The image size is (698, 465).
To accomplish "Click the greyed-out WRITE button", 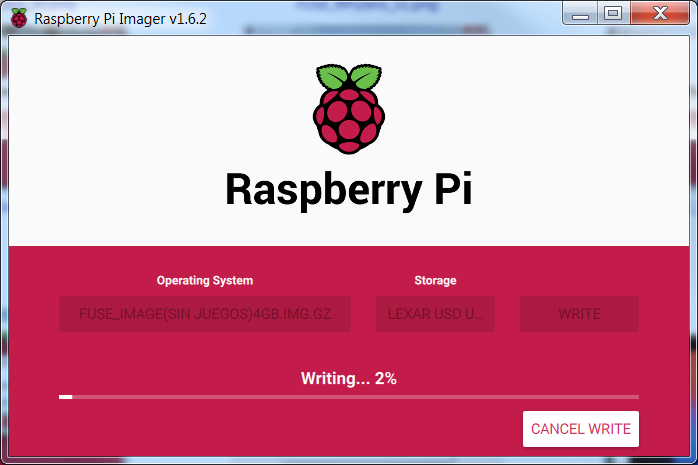I will coord(579,314).
